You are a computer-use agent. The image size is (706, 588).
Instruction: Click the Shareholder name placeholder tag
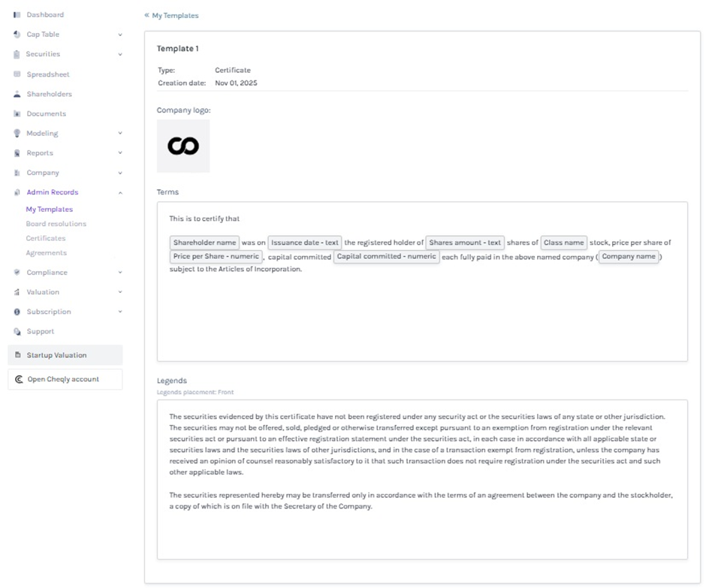(x=204, y=243)
